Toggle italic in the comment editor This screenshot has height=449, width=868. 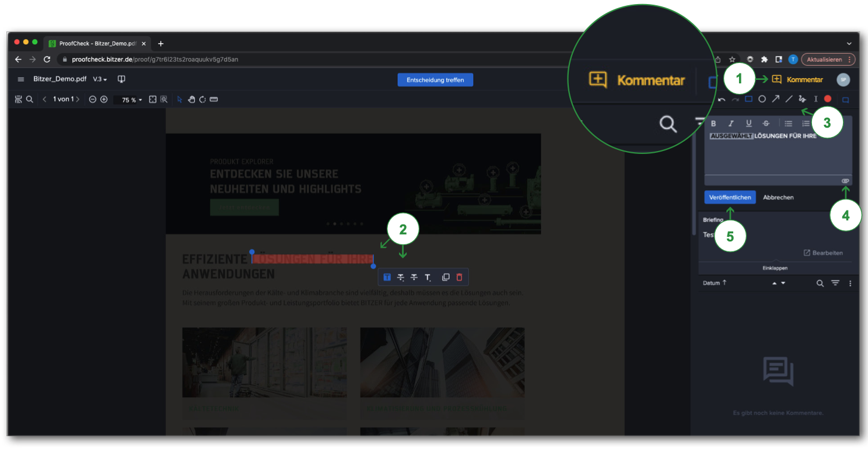tap(731, 124)
